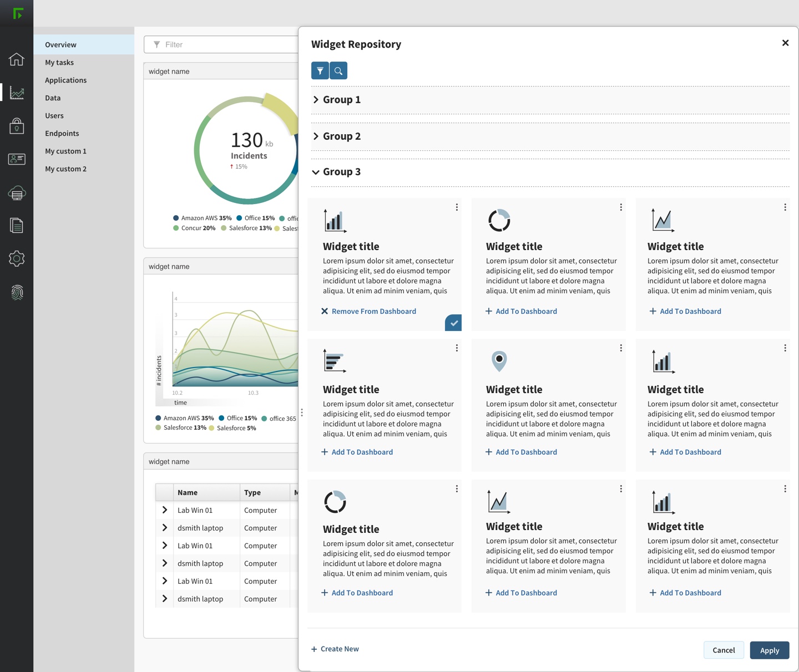Click Add To Dashboard on the first-row donut widget
The image size is (799, 672).
click(x=521, y=312)
